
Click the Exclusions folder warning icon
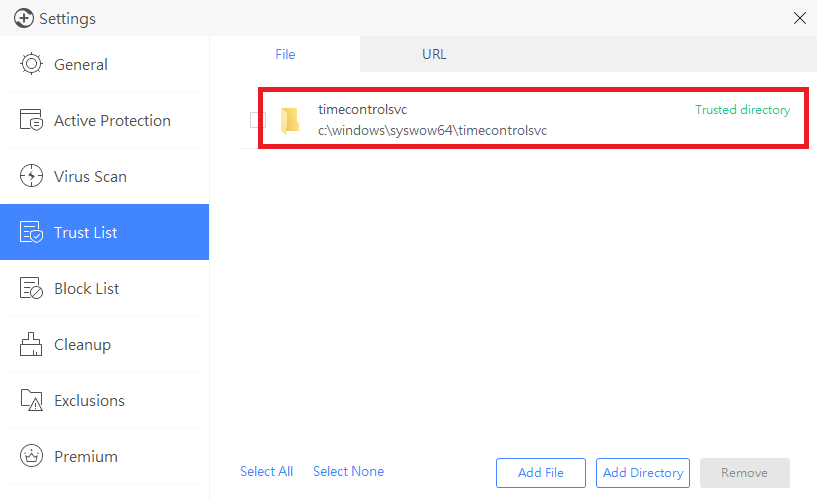point(31,400)
